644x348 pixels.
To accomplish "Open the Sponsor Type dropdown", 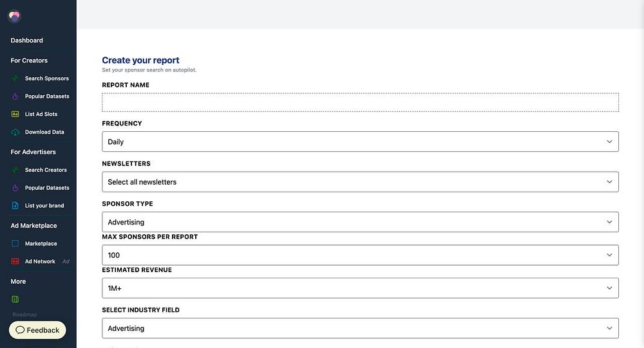I will click(360, 222).
